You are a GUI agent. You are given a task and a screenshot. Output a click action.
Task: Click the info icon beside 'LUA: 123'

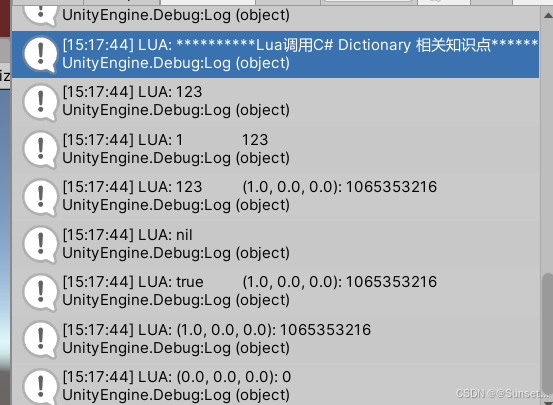tap(40, 102)
